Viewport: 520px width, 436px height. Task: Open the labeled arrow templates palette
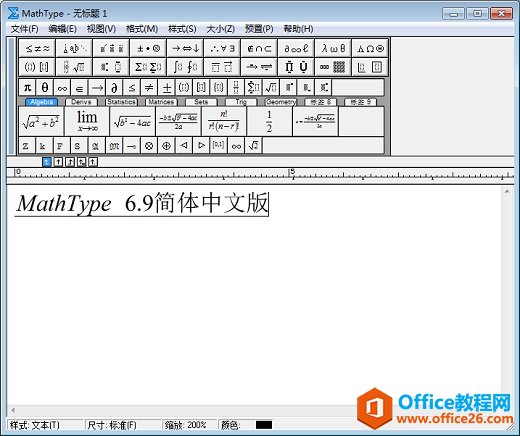click(259, 67)
